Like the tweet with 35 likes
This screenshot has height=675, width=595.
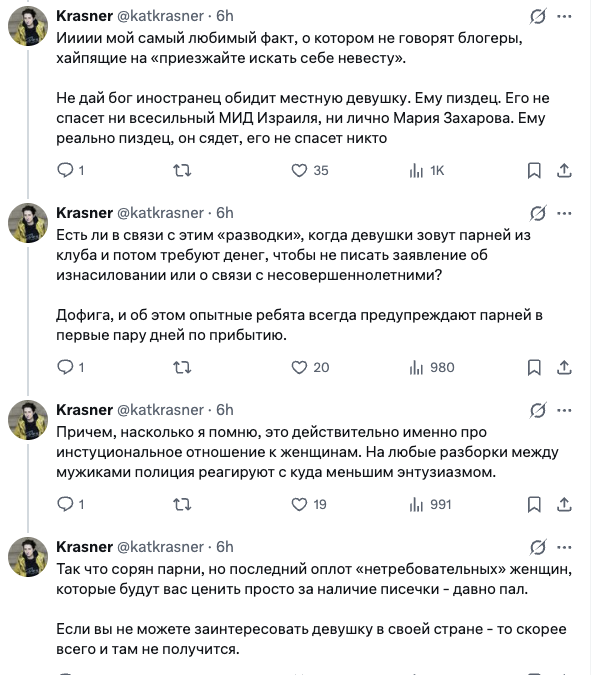coord(310,170)
